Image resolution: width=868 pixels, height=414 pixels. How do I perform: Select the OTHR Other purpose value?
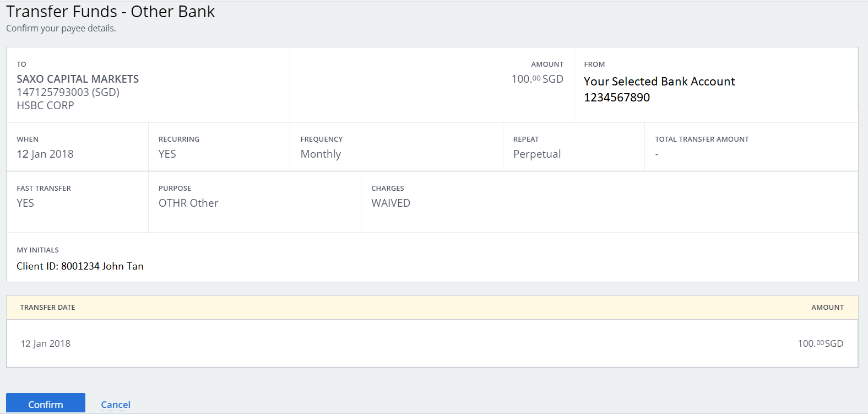coord(188,203)
